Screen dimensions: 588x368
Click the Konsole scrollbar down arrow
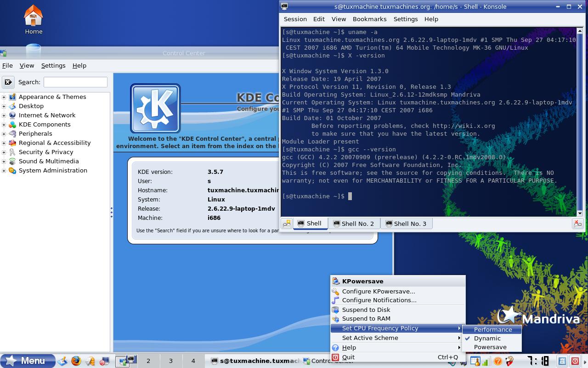point(579,213)
